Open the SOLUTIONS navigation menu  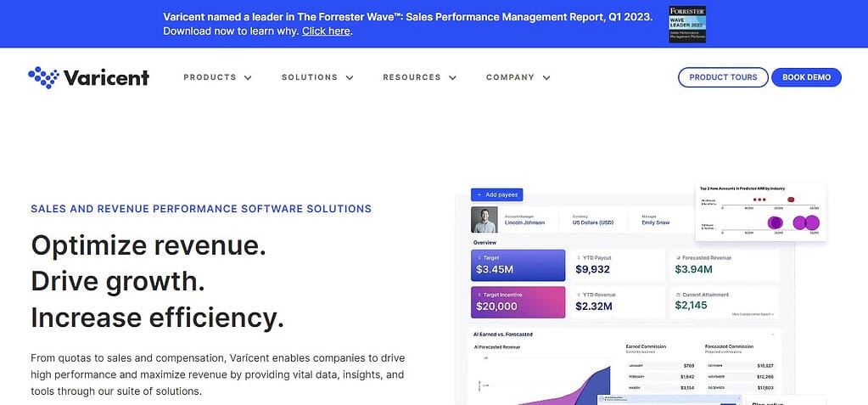point(317,77)
